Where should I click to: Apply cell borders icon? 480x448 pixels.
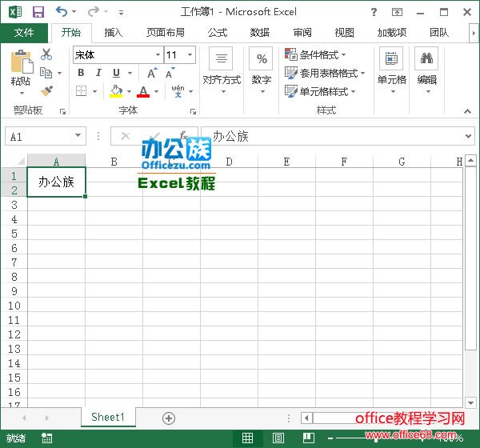coord(81,91)
